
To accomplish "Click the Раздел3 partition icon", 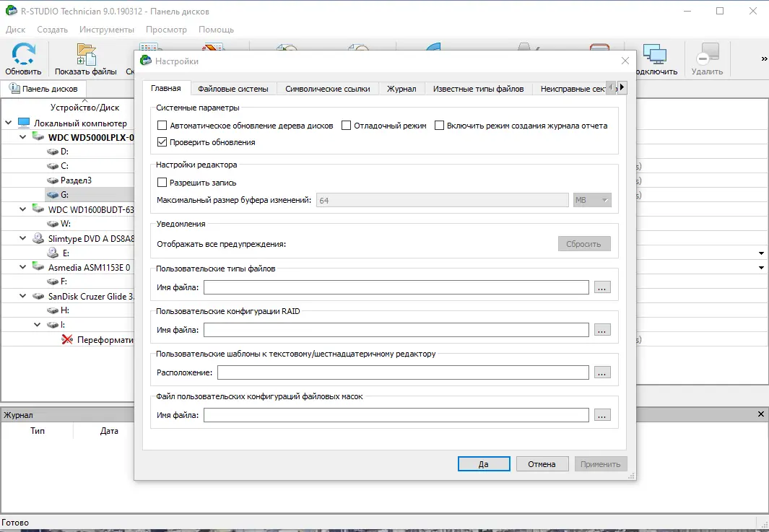I will tap(53, 180).
